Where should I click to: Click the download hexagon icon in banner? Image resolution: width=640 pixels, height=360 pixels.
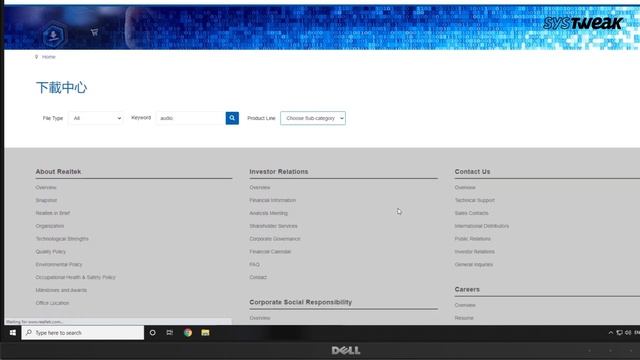(53, 35)
